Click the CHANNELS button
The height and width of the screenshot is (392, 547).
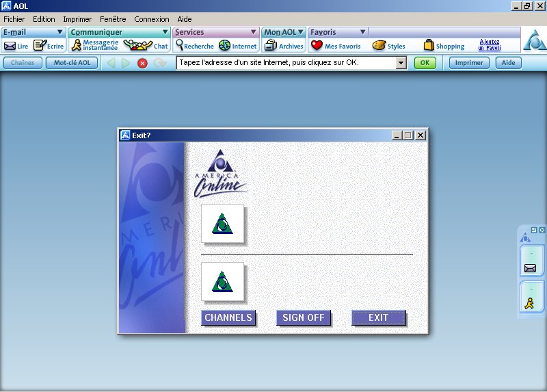[x=228, y=317]
